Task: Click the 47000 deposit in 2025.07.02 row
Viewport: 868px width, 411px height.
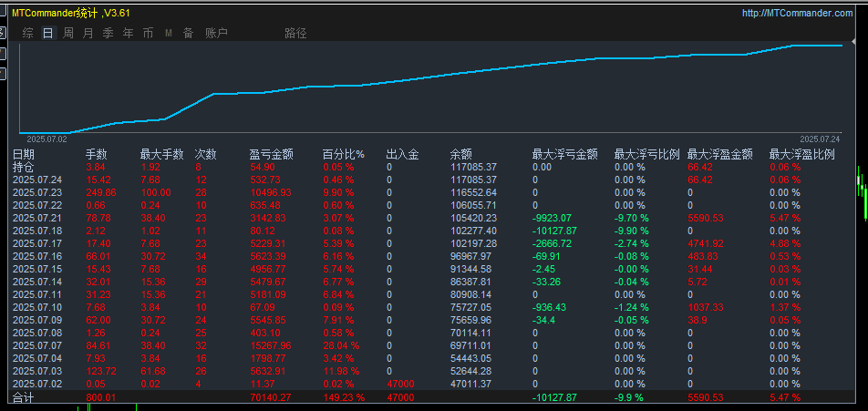Action: 399,384
